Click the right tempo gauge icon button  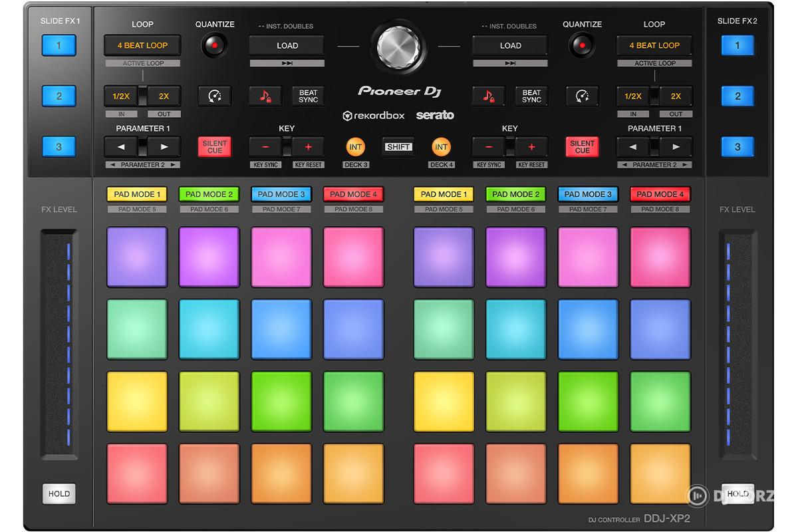583,96
